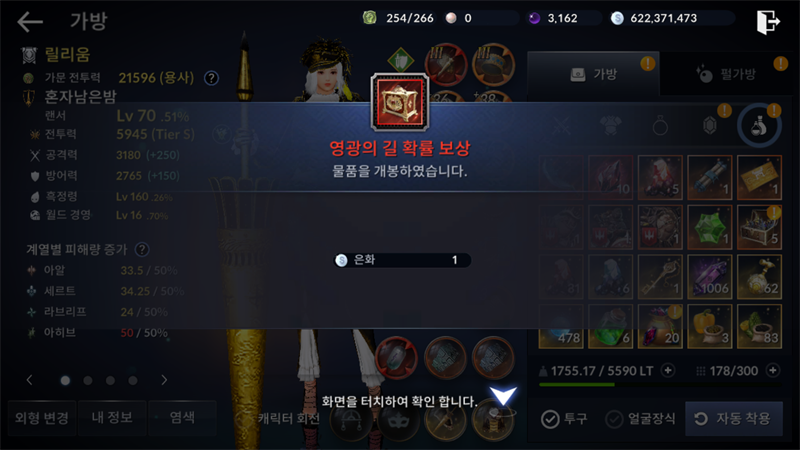Expand inventory slots 178/300 plus button
This screenshot has width=800, height=450.
click(773, 370)
